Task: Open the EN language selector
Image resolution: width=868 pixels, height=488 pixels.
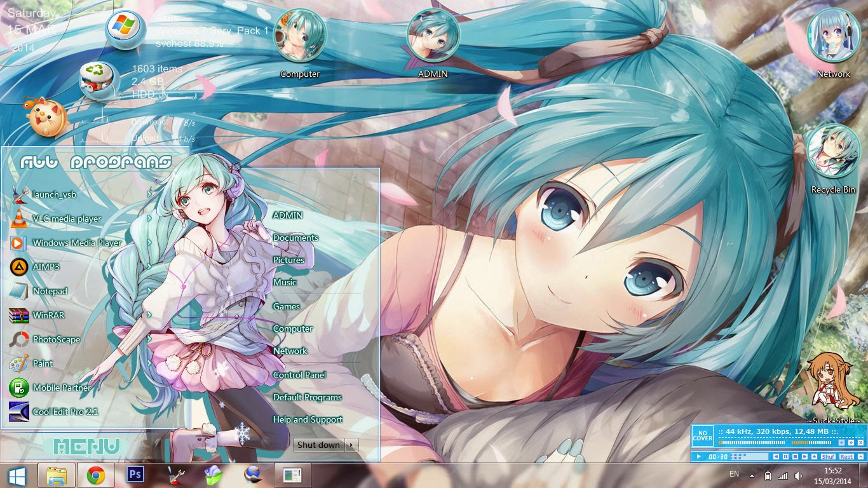Action: [x=734, y=474]
